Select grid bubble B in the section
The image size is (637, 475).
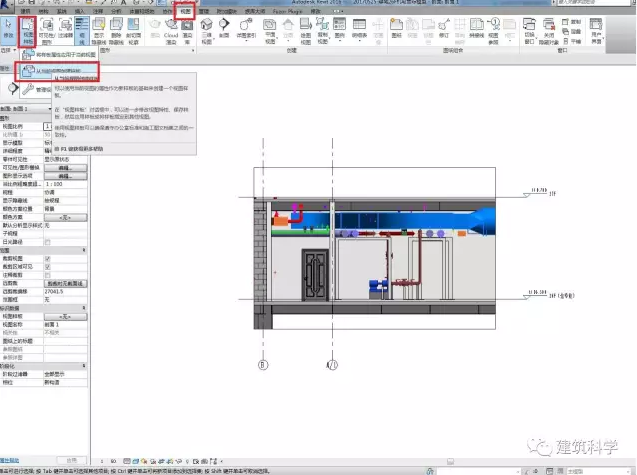tap(263, 365)
